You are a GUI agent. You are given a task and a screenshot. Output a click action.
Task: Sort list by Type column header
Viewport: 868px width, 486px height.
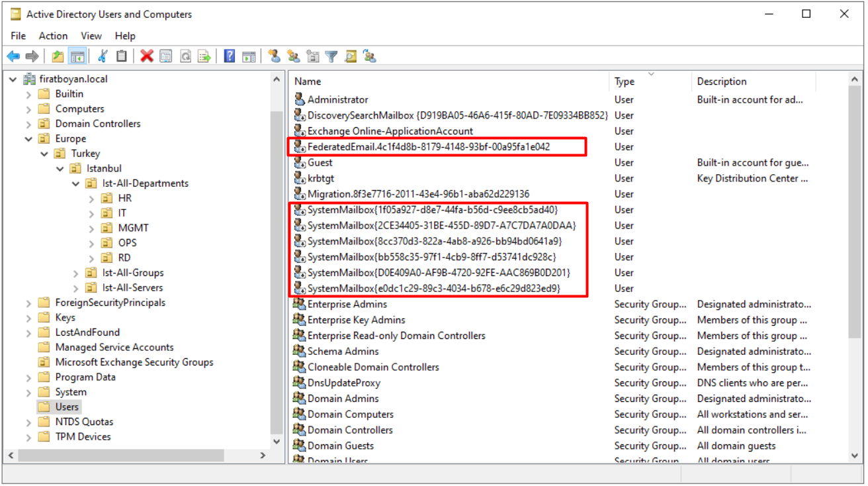[651, 81]
